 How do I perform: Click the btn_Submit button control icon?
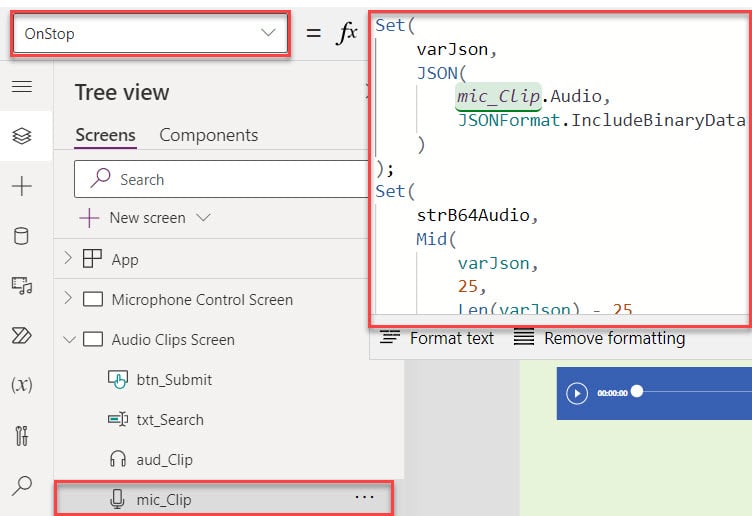(118, 379)
